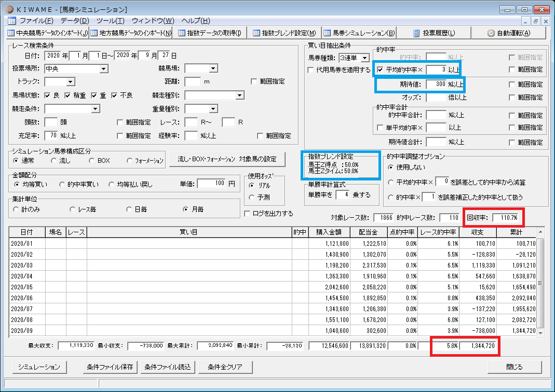Select 予測 odds option
This screenshot has height=392, width=555.
click(x=252, y=197)
